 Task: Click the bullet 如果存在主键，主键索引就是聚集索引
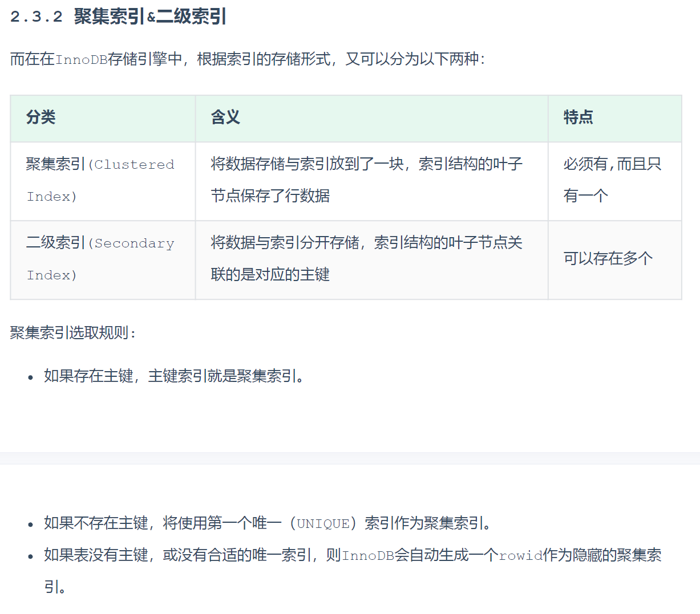[x=174, y=376]
